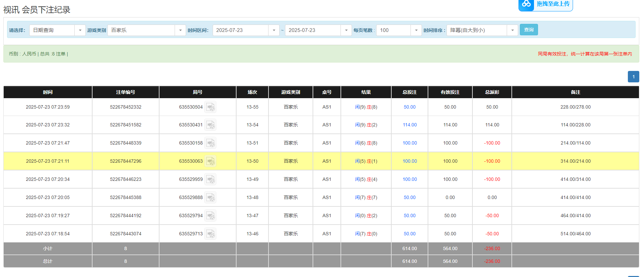Viewport: 644px width, 277px height.
Task: Open video replay for round 635530431
Action: [211, 125]
